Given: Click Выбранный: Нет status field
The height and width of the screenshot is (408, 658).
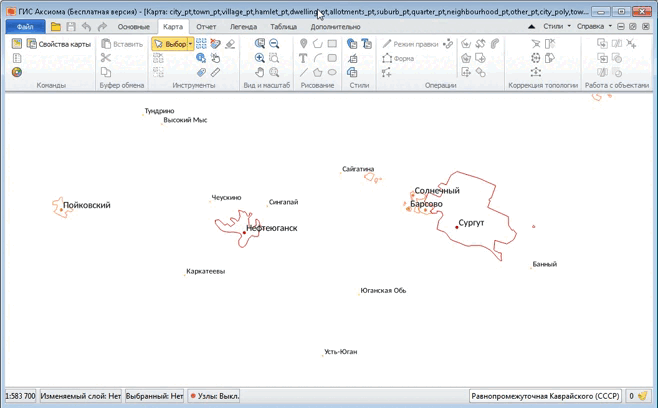Looking at the screenshot, I should (154, 396).
